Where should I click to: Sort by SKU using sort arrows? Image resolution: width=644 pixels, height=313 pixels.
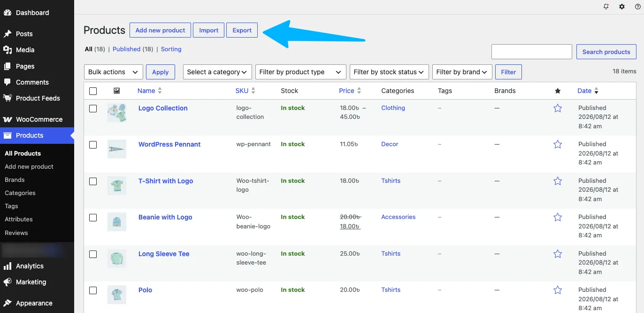(x=253, y=91)
